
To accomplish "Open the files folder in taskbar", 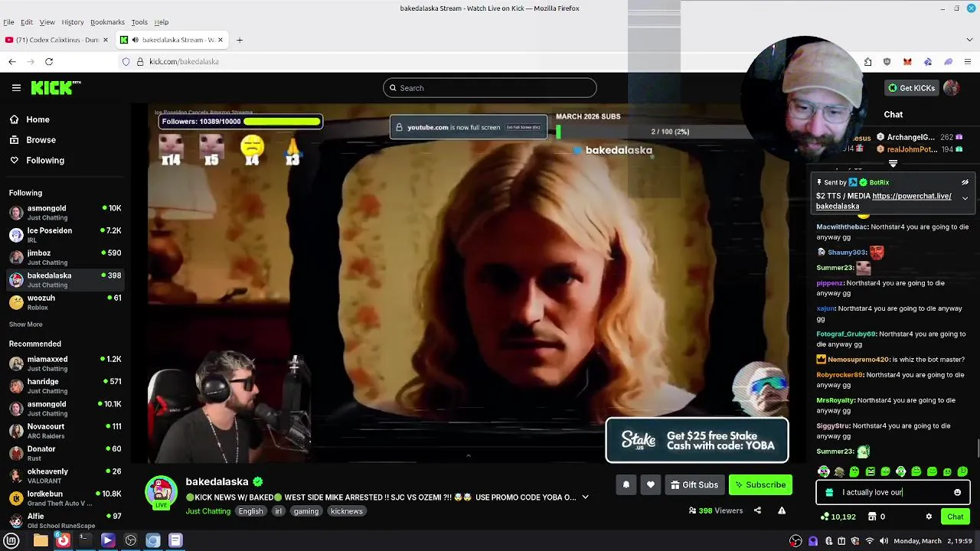I will (x=41, y=540).
